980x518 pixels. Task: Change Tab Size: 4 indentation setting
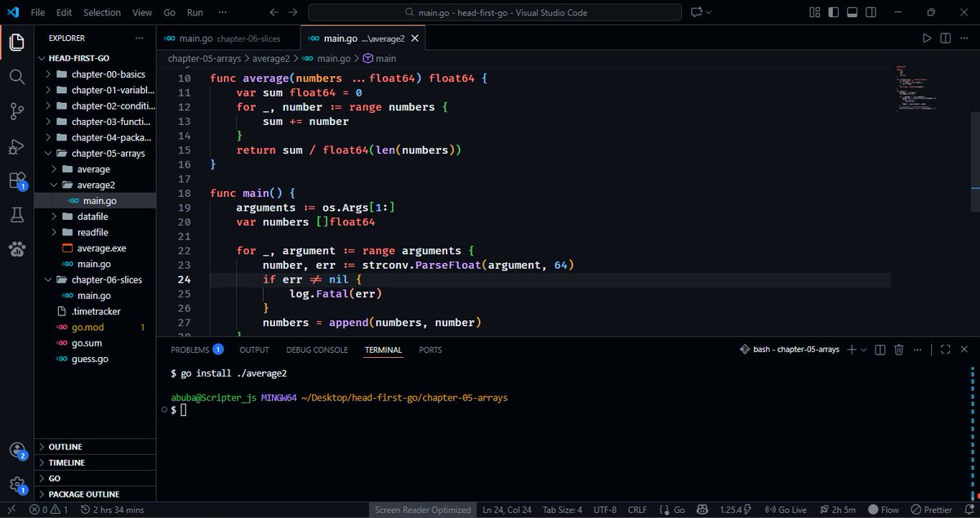[562, 510]
